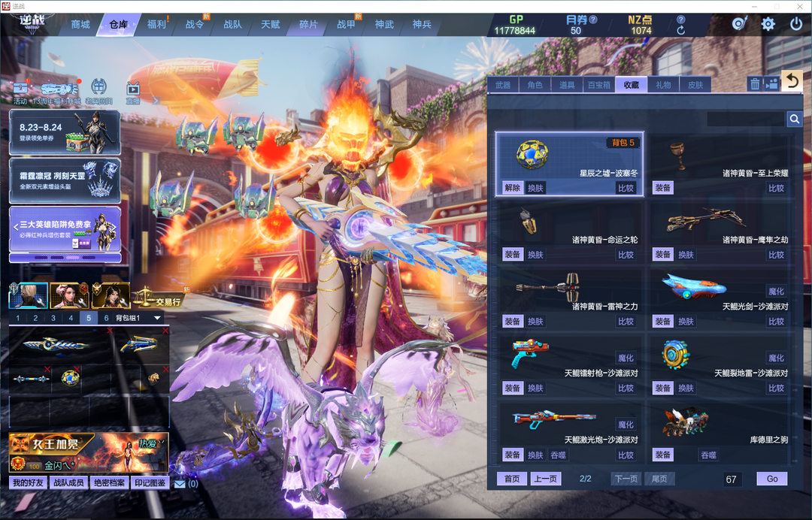Remove the star orb from backpack slot
This screenshot has width=812, height=520.
pyautogui.click(x=77, y=369)
